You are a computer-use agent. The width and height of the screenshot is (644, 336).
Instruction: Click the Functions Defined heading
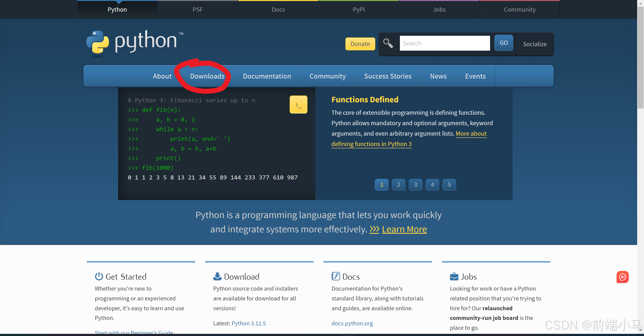pos(365,100)
